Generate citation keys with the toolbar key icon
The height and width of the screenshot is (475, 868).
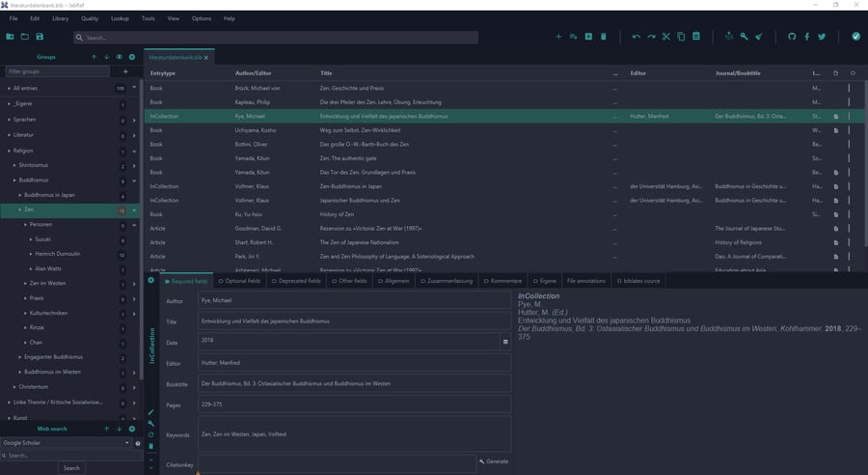[x=744, y=37]
